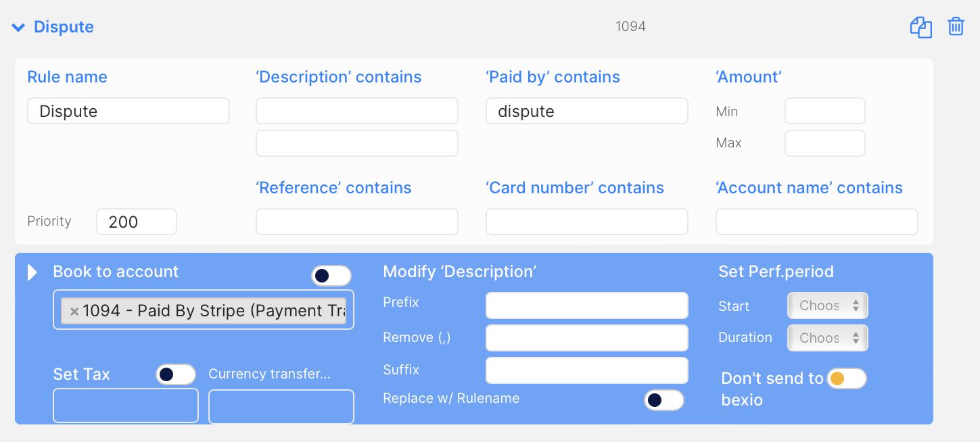The image size is (980, 442).
Task: Open the Currency transfer selection box
Action: point(281,407)
